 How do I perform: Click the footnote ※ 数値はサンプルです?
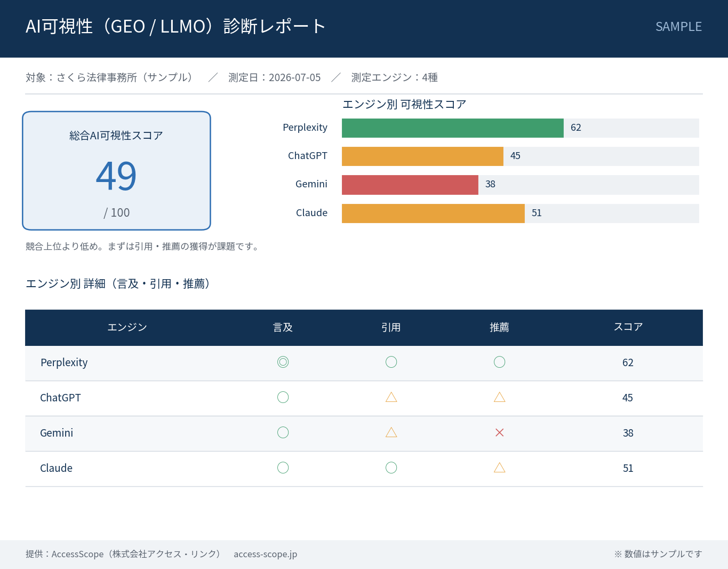(658, 554)
